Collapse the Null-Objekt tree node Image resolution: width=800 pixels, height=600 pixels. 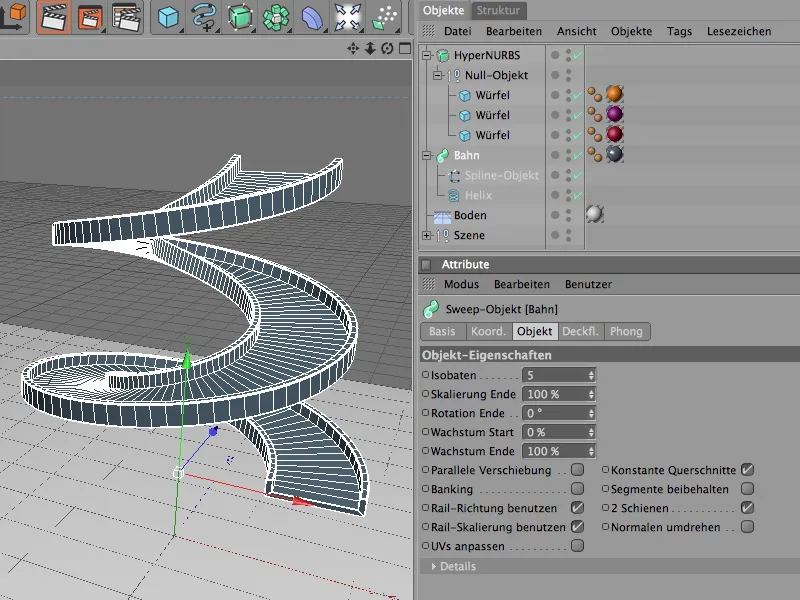437,76
